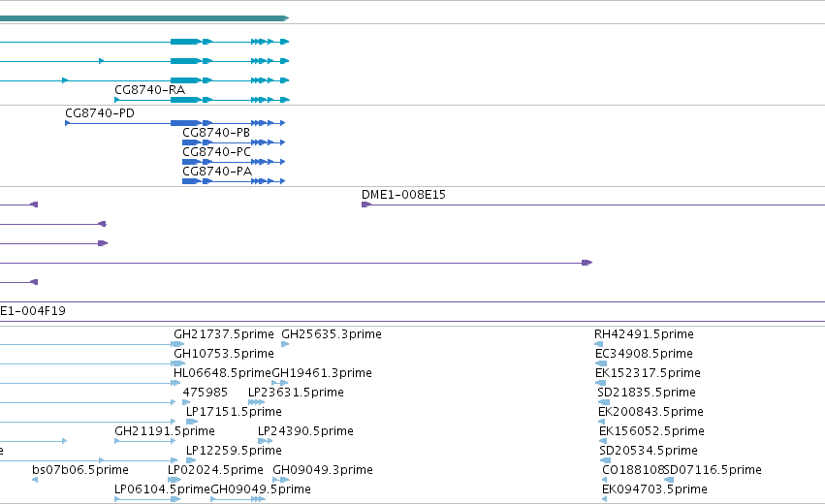The height and width of the screenshot is (504, 825).
Task: Select the E1-004F19 clone label
Action: pyautogui.click(x=33, y=311)
